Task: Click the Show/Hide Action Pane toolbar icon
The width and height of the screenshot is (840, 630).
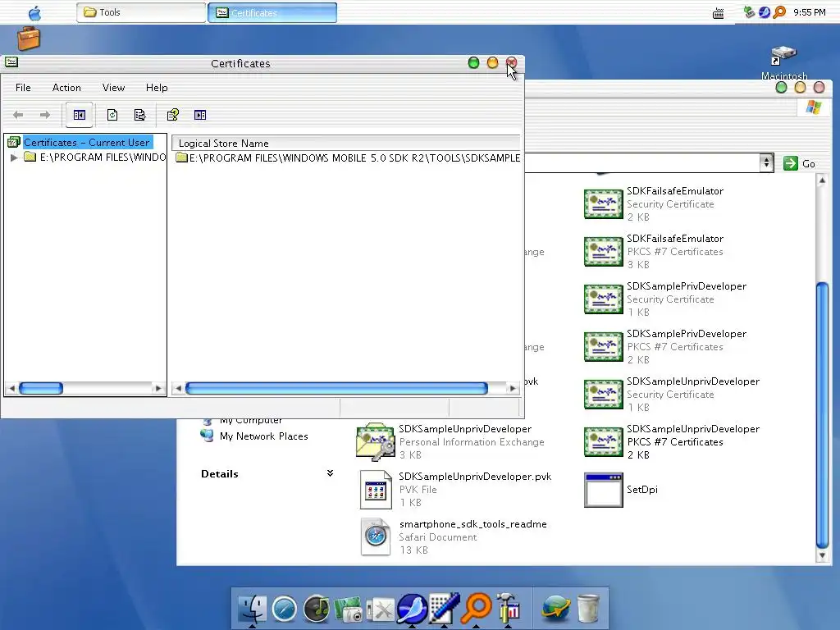Action: [200, 115]
